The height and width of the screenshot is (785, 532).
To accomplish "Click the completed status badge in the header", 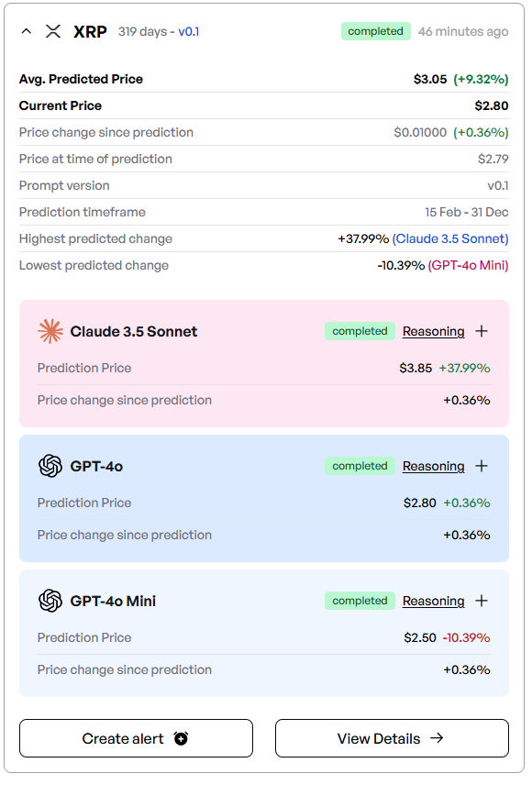I will [376, 31].
